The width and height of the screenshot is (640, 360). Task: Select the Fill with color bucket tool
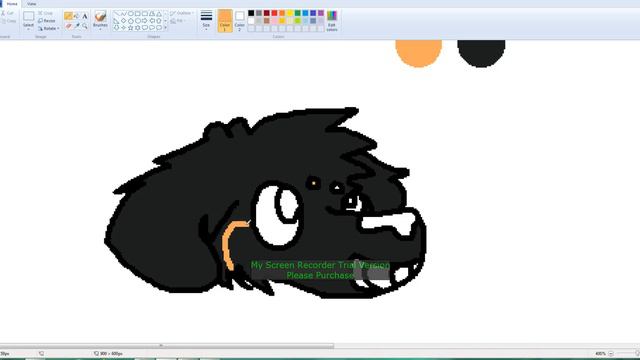[76, 16]
